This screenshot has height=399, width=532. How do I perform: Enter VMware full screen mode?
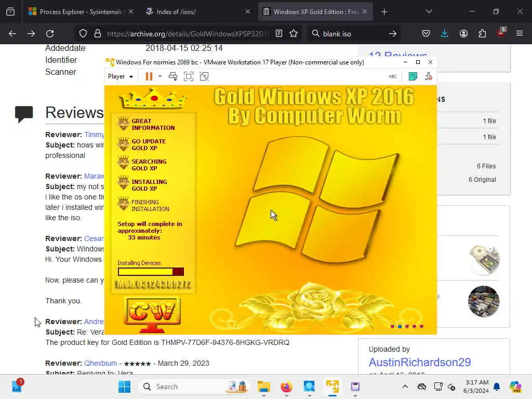pyautogui.click(x=188, y=76)
